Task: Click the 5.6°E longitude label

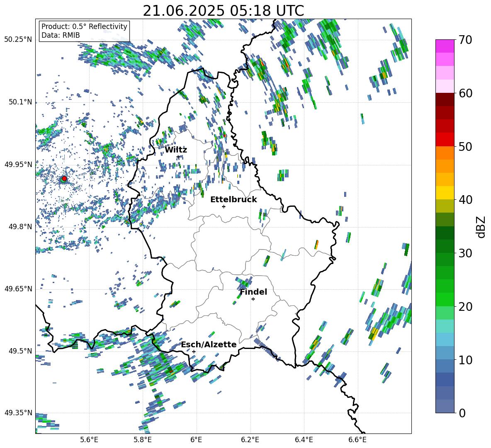Action: click(x=89, y=440)
